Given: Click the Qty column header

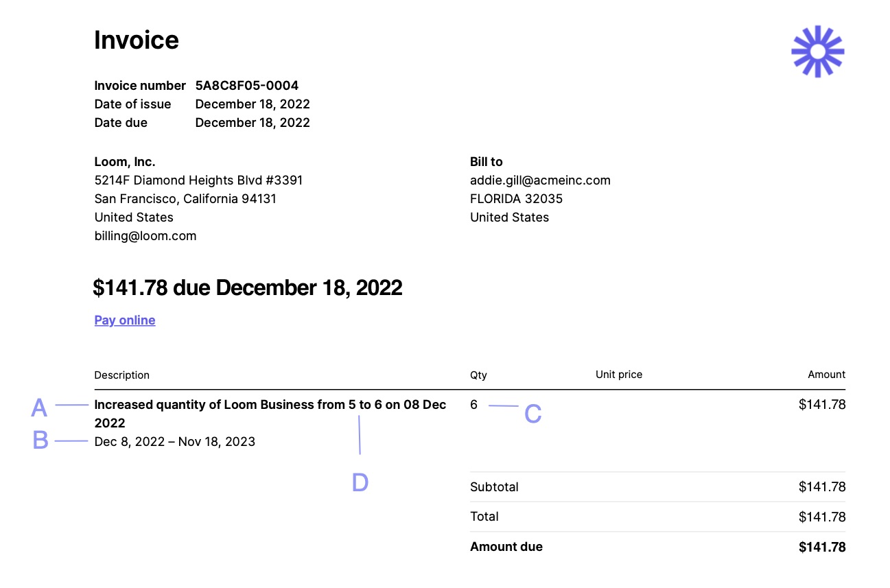Looking at the screenshot, I should click(478, 375).
